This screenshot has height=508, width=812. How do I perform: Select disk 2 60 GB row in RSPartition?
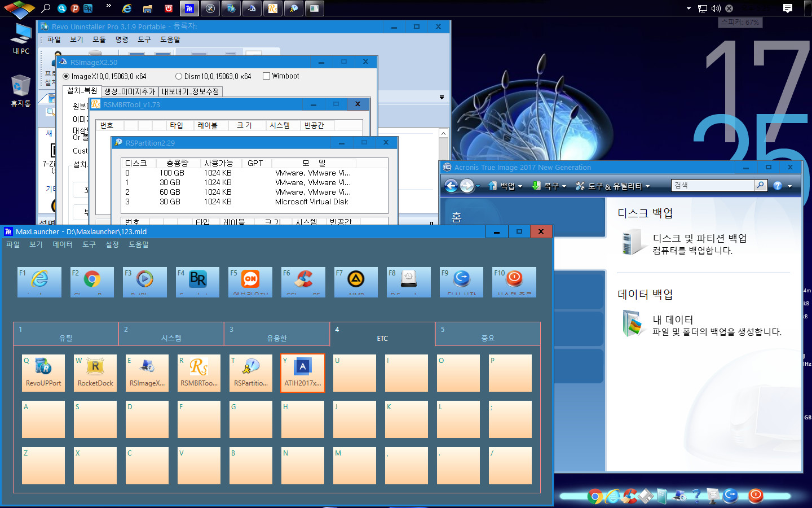[254, 192]
